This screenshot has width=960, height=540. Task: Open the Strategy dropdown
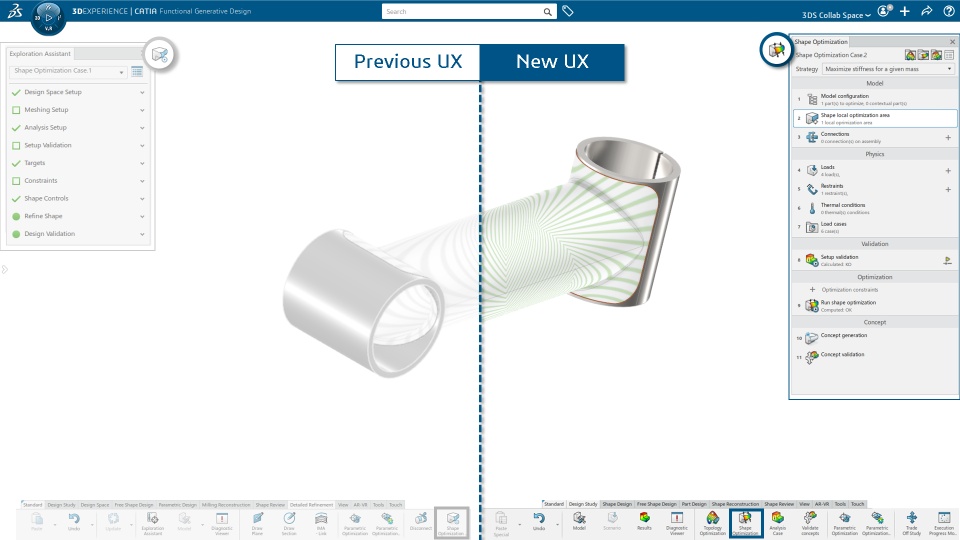coord(888,69)
